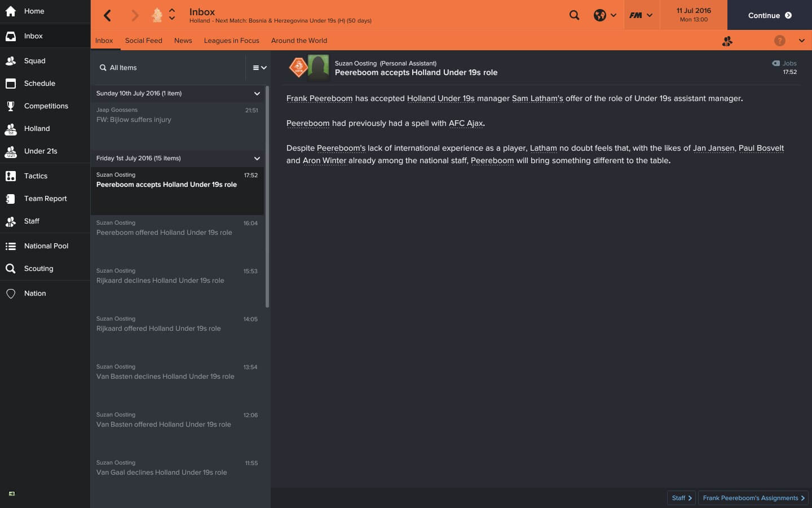
Task: Click the staff responsibilities icon
Action: pyautogui.click(x=727, y=41)
